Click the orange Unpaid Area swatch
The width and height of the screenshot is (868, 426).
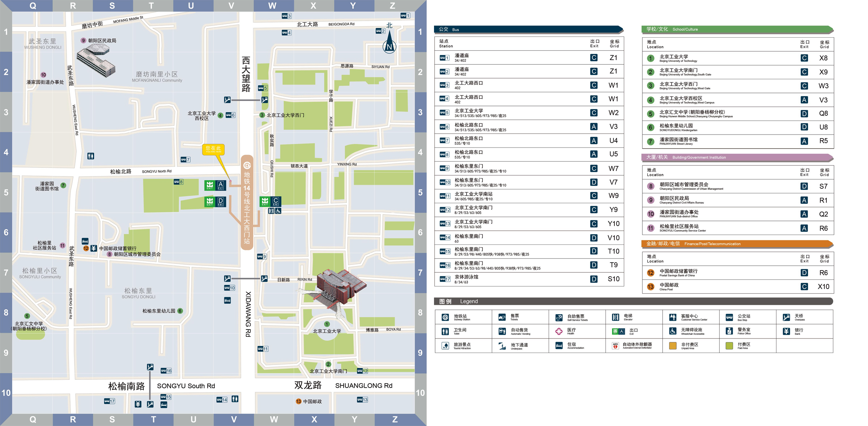673,346
